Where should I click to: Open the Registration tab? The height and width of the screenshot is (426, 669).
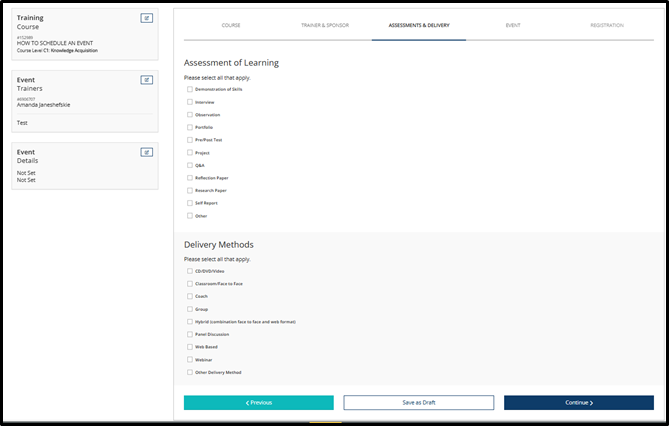[x=607, y=25]
